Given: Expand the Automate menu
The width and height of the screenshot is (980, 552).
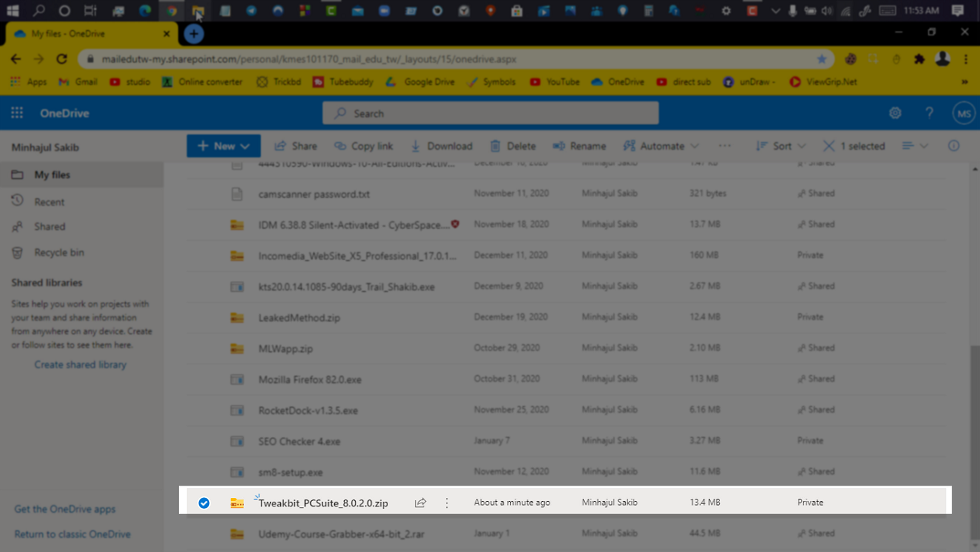Looking at the screenshot, I should tap(662, 145).
